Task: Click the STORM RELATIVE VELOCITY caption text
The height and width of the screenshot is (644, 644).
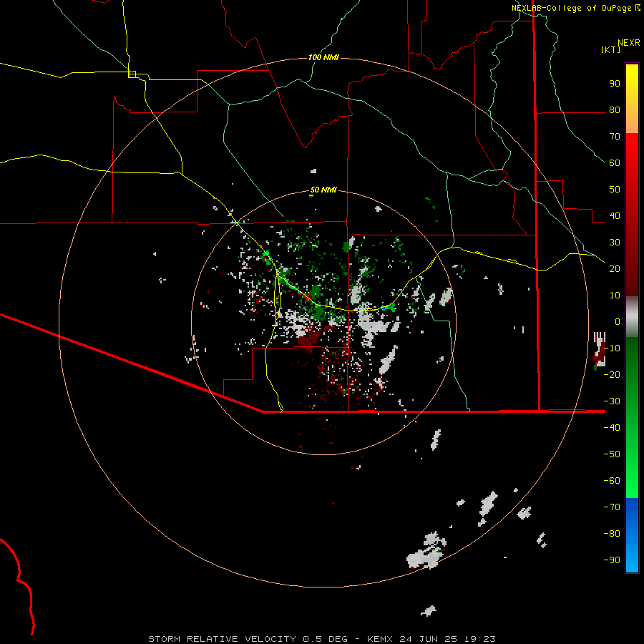Action: 222,639
